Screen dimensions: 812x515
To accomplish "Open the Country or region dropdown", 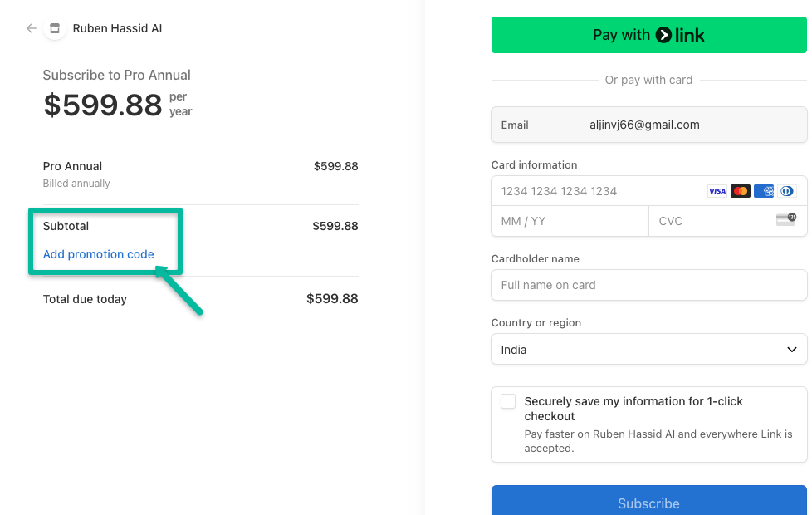I will (648, 349).
